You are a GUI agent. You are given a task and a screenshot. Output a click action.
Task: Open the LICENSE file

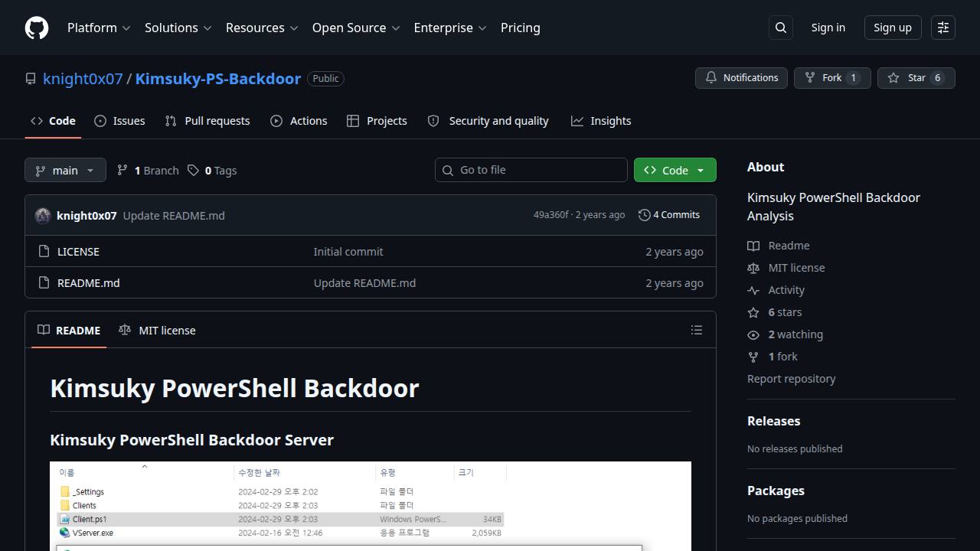(78, 252)
